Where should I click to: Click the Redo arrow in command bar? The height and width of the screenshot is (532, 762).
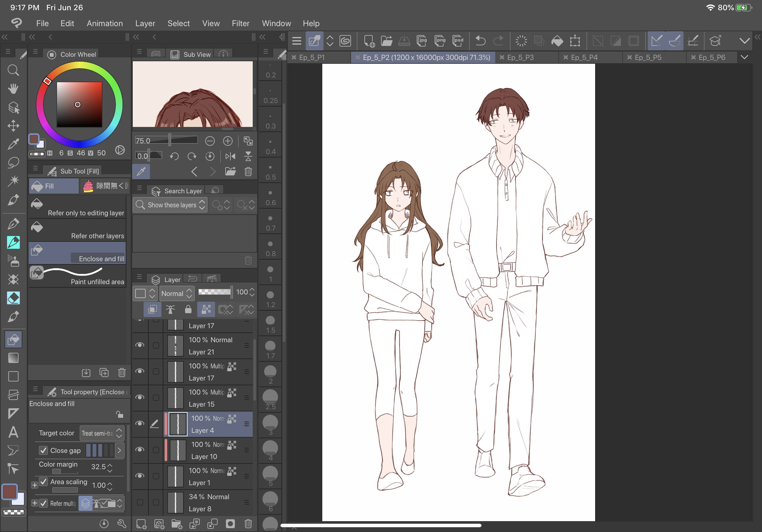pyautogui.click(x=498, y=41)
